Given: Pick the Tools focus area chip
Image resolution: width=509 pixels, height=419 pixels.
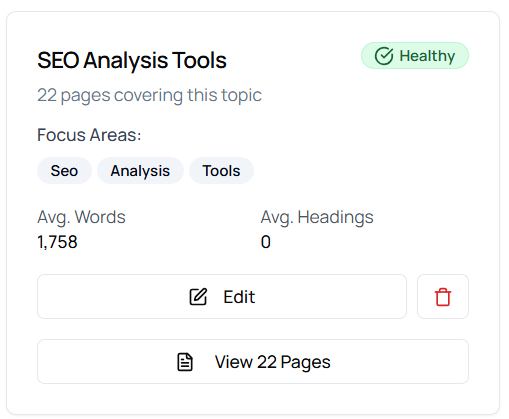Looking at the screenshot, I should tap(221, 171).
